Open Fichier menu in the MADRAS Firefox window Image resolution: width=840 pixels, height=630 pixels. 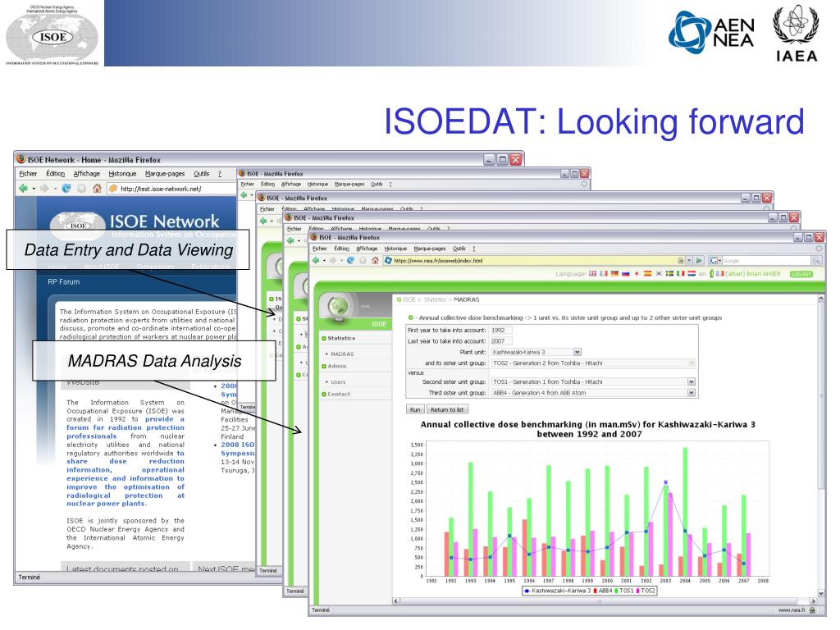click(320, 249)
